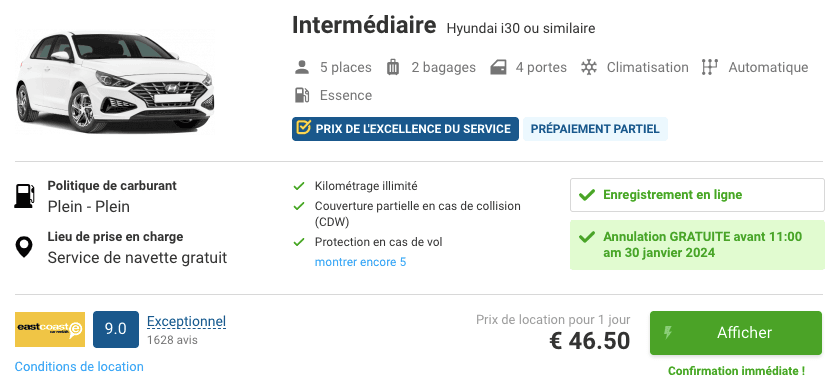Image resolution: width=837 pixels, height=387 pixels.
Task: Open Conditions de location link
Action: click(x=79, y=367)
